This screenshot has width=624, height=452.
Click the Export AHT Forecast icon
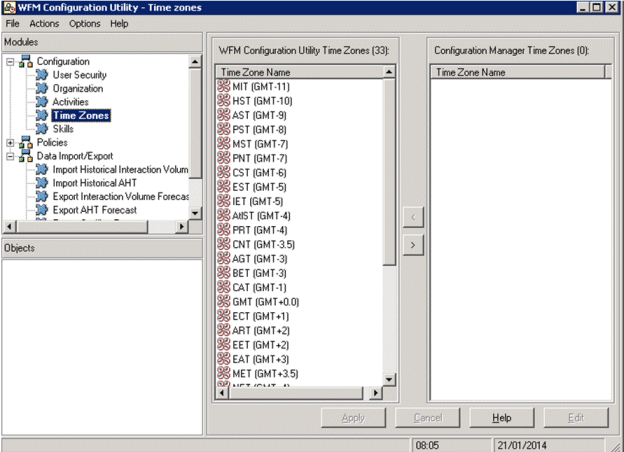42,210
